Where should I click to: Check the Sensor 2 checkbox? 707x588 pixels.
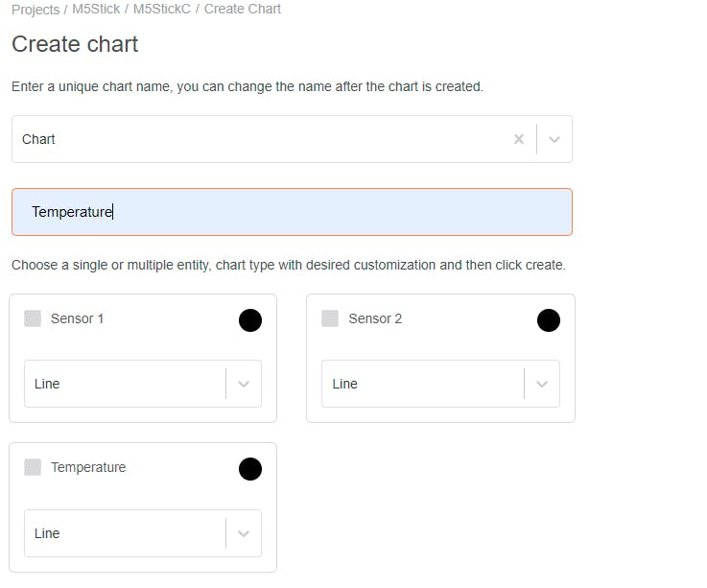pyautogui.click(x=330, y=318)
